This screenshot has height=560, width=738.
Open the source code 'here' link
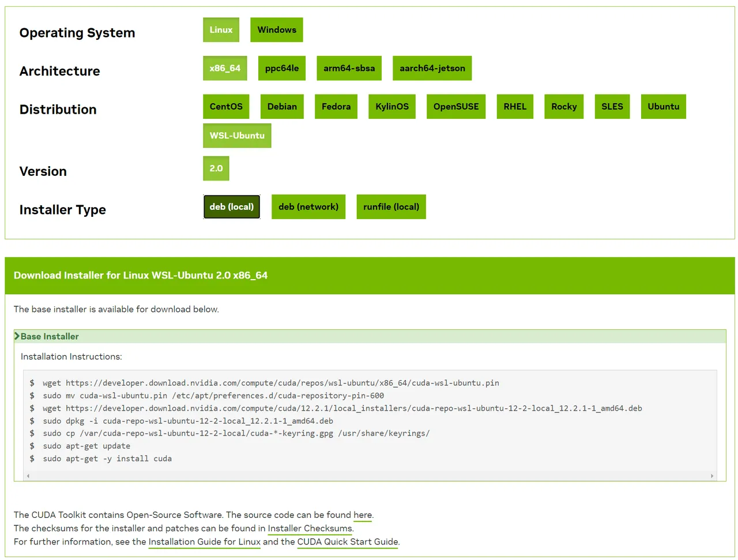(x=363, y=515)
